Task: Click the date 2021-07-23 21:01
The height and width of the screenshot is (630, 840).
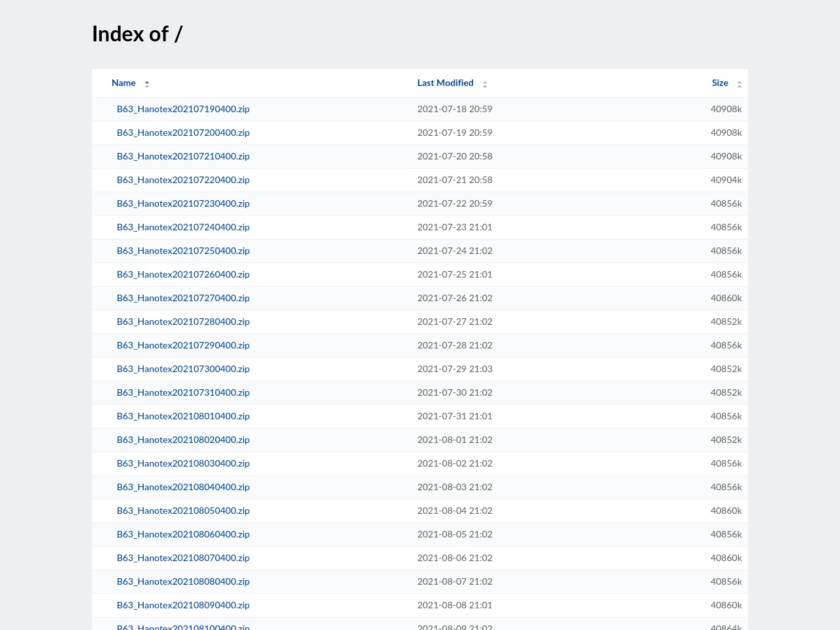Action: click(455, 227)
